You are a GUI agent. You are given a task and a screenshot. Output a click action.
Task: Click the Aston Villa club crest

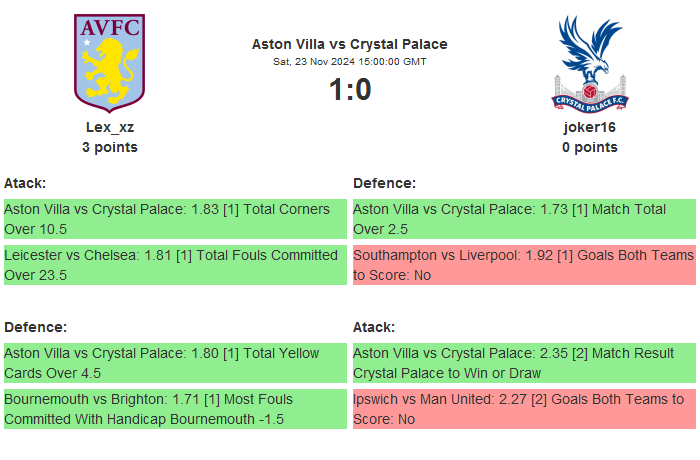click(x=109, y=61)
